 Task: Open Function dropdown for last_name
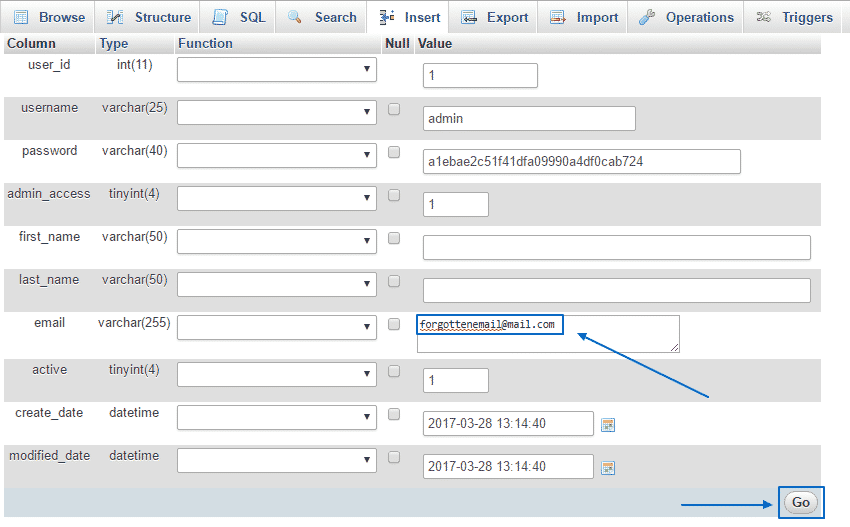click(276, 284)
